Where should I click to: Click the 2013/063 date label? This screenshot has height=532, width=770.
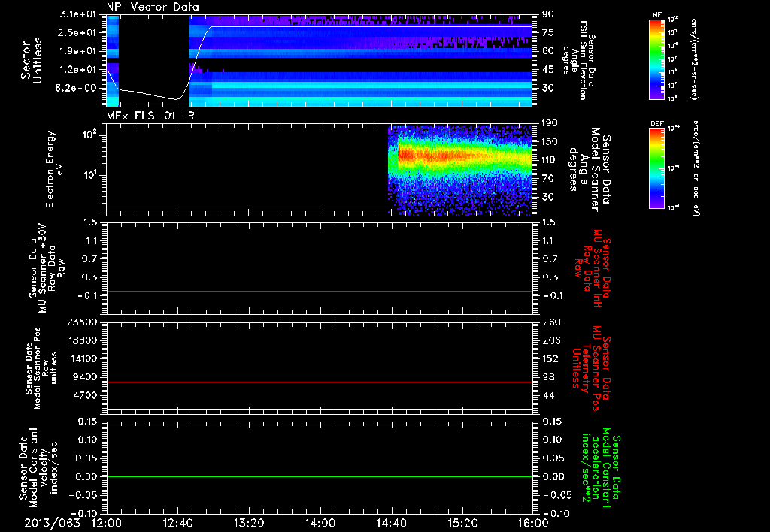coord(52,523)
